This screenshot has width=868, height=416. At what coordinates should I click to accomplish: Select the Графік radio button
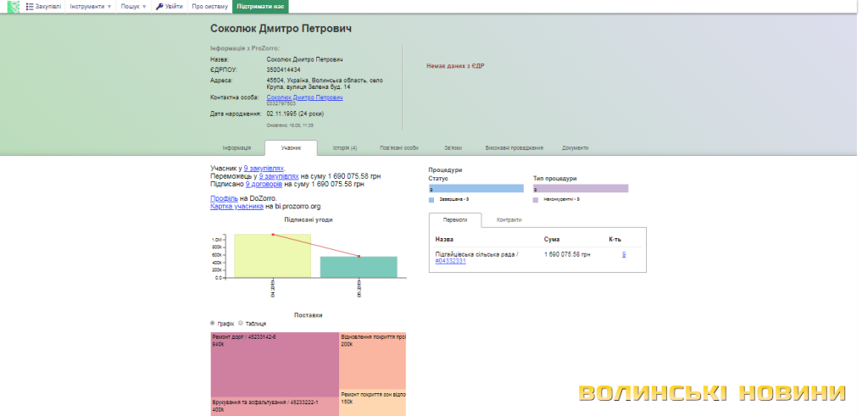coord(213,323)
